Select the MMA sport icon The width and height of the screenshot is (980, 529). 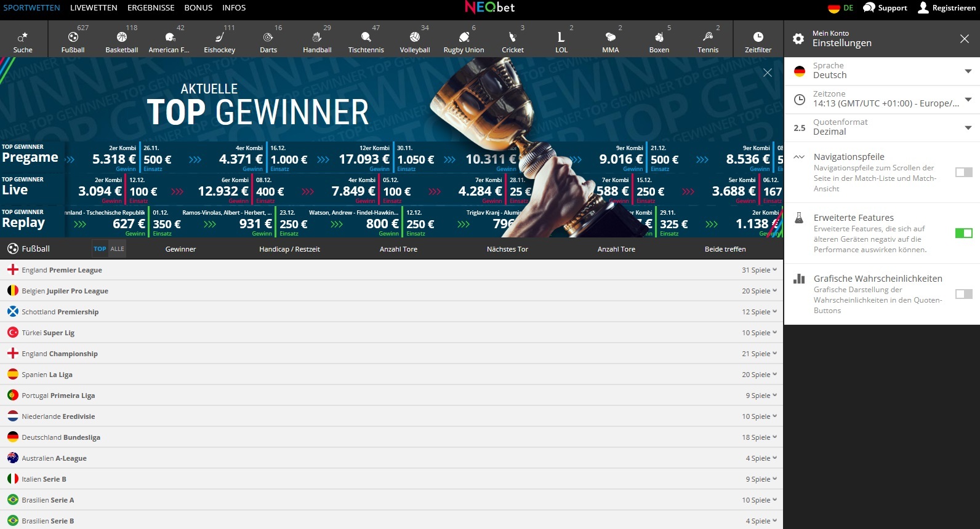click(x=610, y=38)
